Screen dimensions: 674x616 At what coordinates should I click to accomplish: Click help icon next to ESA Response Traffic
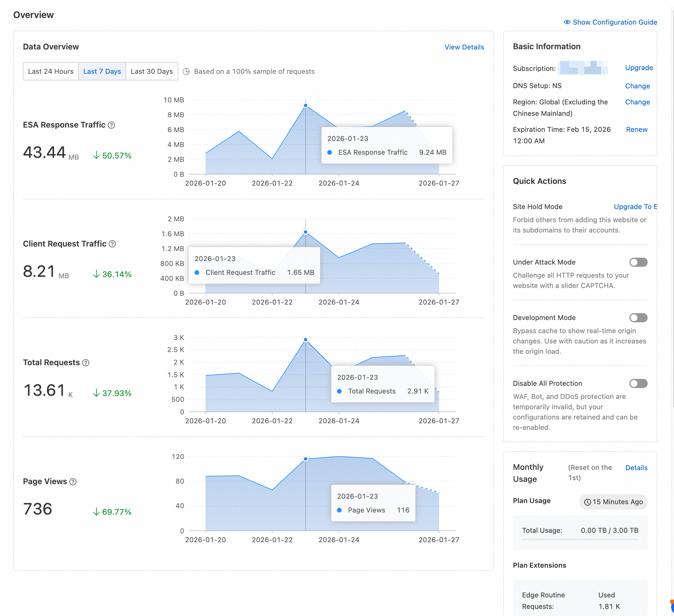coord(112,125)
